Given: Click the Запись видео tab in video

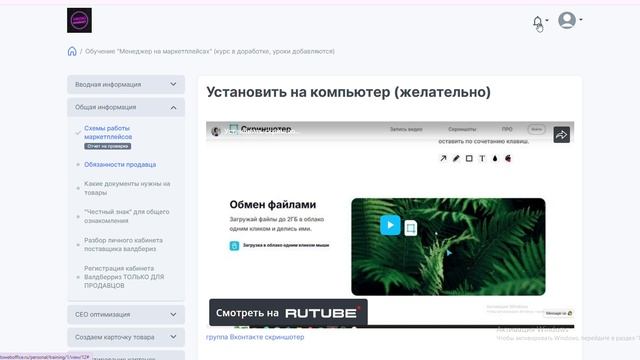Looking at the screenshot, I should point(406,129).
